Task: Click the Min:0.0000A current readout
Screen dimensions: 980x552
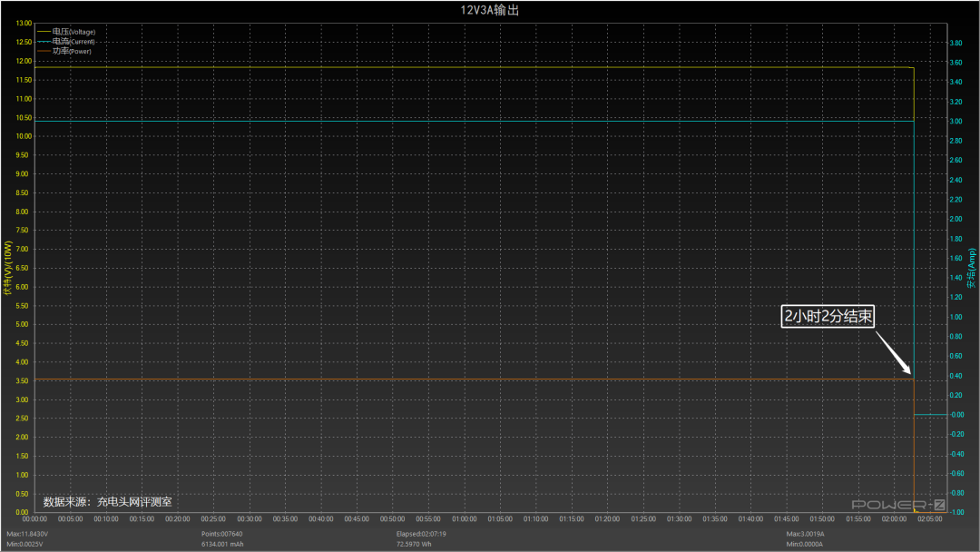Action: tap(804, 544)
